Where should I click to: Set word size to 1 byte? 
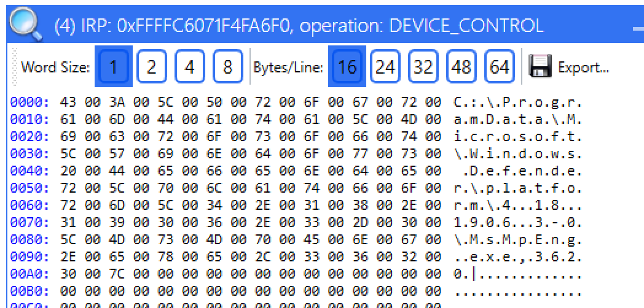(x=113, y=67)
